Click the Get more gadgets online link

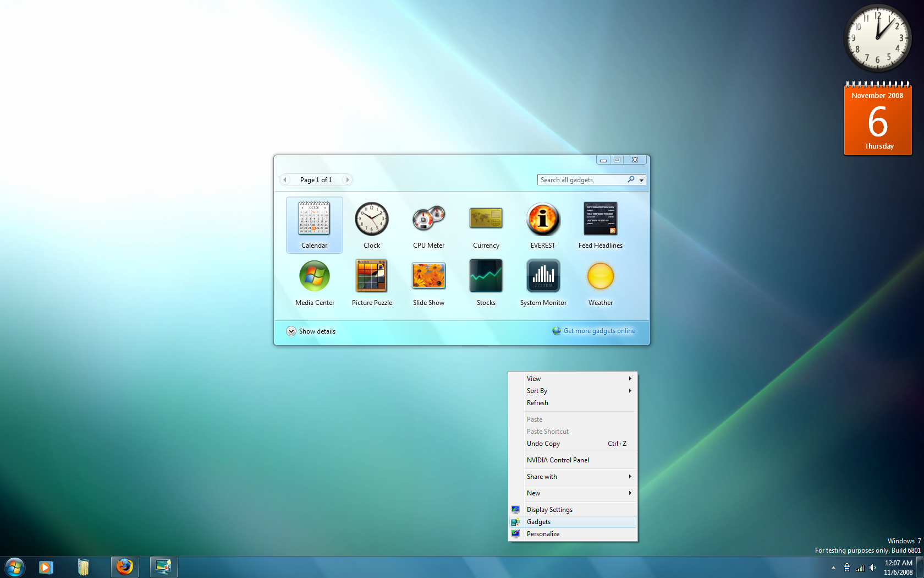pyautogui.click(x=599, y=331)
